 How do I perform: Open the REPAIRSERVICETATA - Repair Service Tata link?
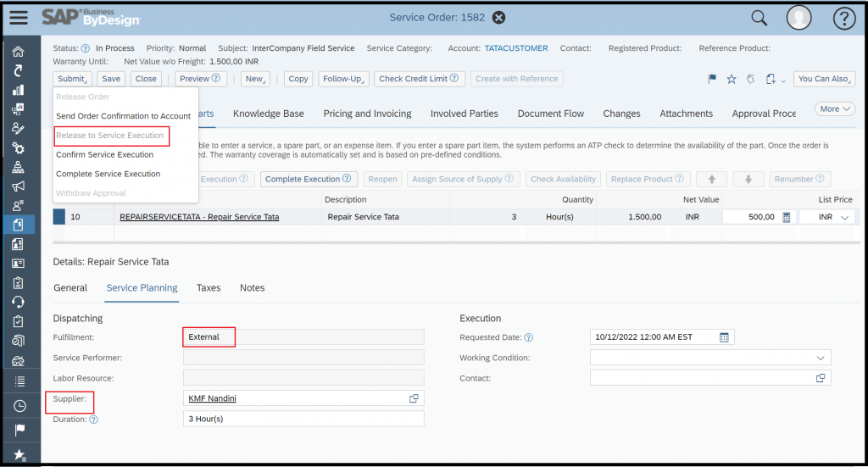(199, 217)
